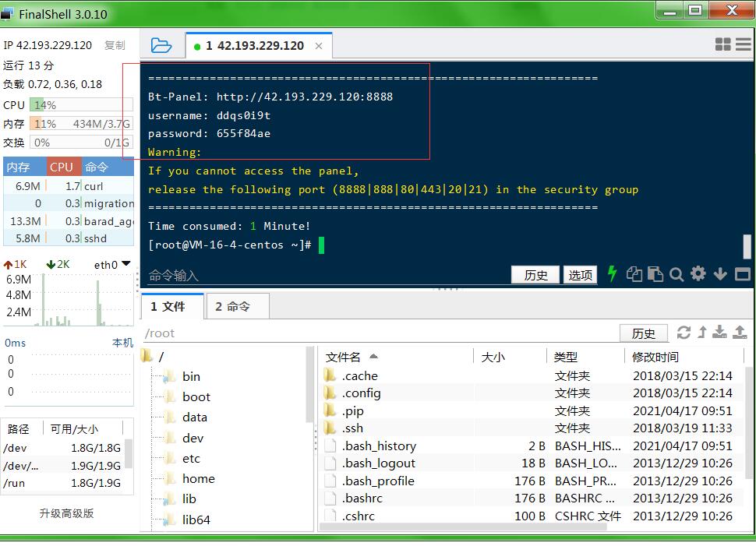Click the terminal copy icon

pos(634,274)
